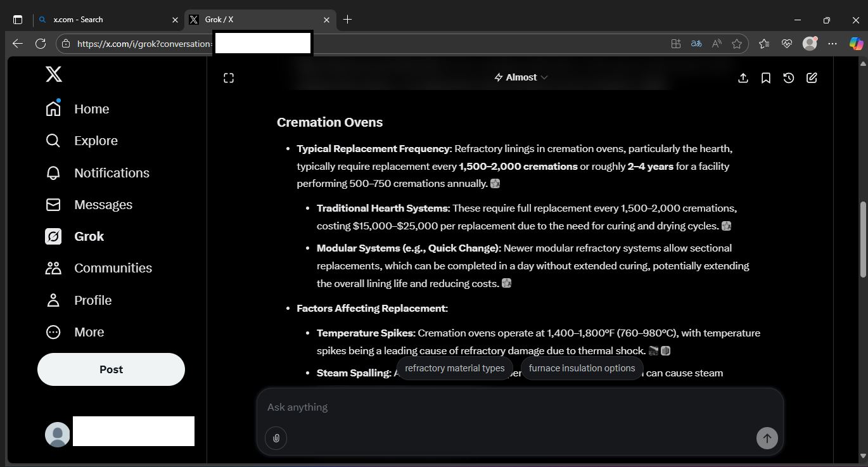The width and height of the screenshot is (868, 467).
Task: Select the refractory material types suggestion
Action: (454, 368)
